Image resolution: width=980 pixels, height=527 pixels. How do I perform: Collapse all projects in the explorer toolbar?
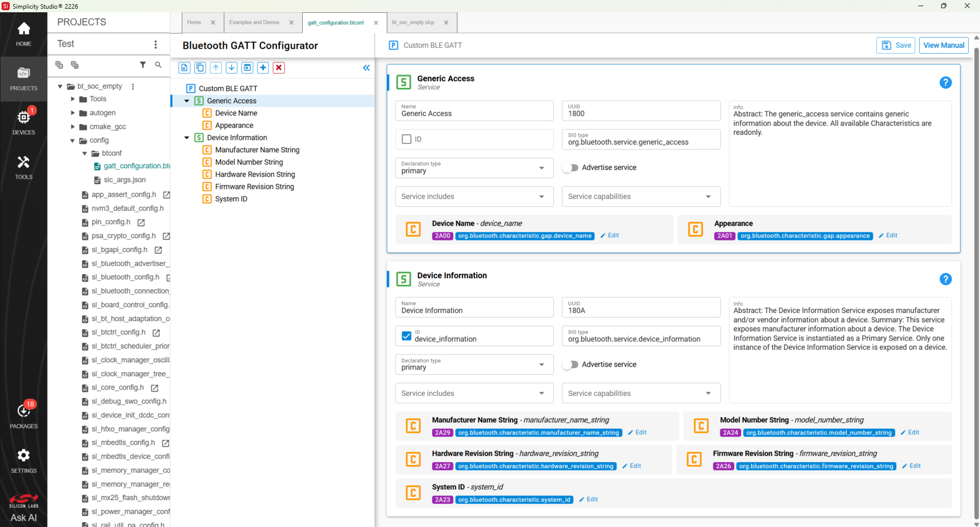[59, 65]
